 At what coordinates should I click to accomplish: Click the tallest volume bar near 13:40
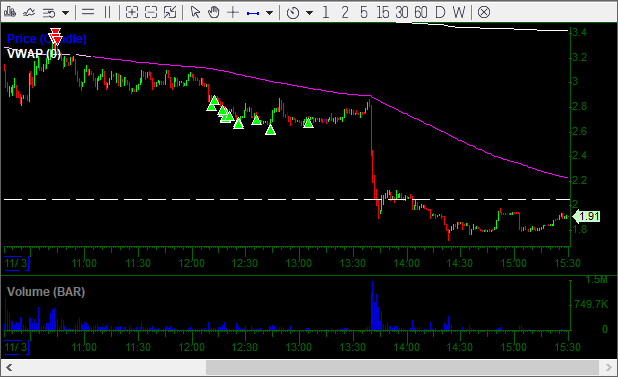tap(372, 306)
